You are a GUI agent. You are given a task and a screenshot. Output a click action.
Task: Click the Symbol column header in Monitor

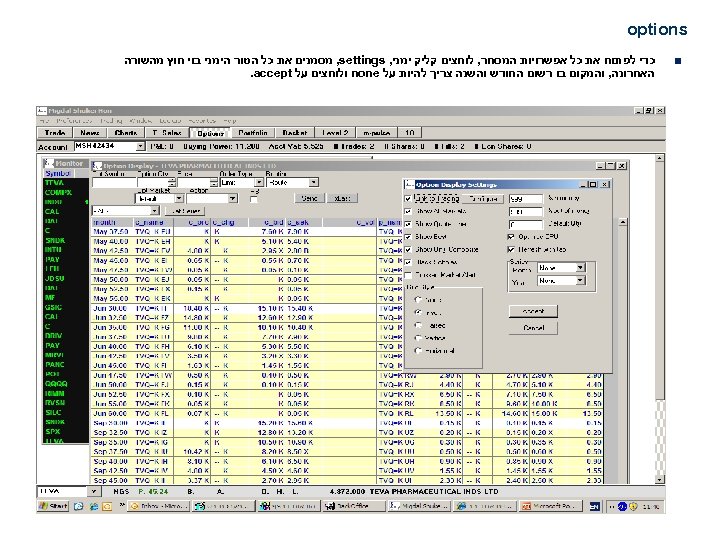pyautogui.click(x=59, y=173)
